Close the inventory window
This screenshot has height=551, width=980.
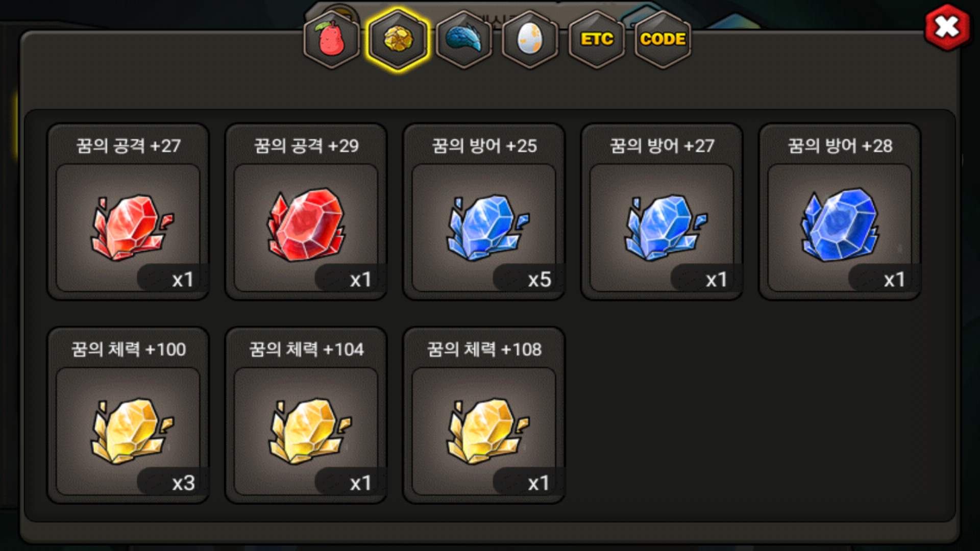[x=947, y=27]
